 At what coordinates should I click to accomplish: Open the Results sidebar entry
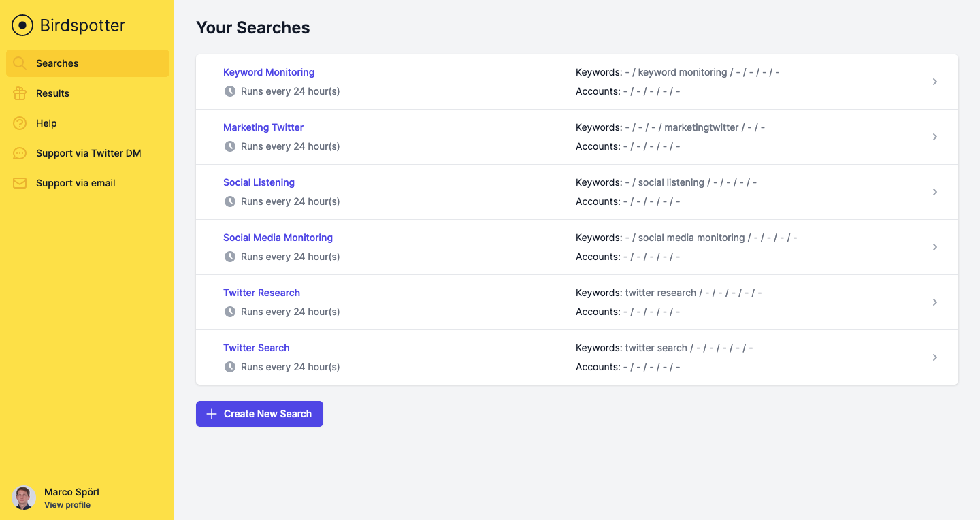52,93
